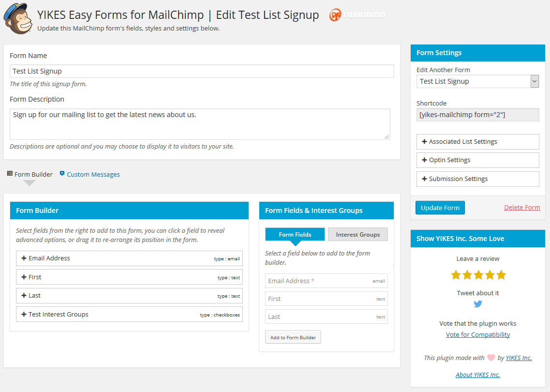This screenshot has width=550, height=392.
Task: Click the Leave a review text
Action: [x=478, y=258]
